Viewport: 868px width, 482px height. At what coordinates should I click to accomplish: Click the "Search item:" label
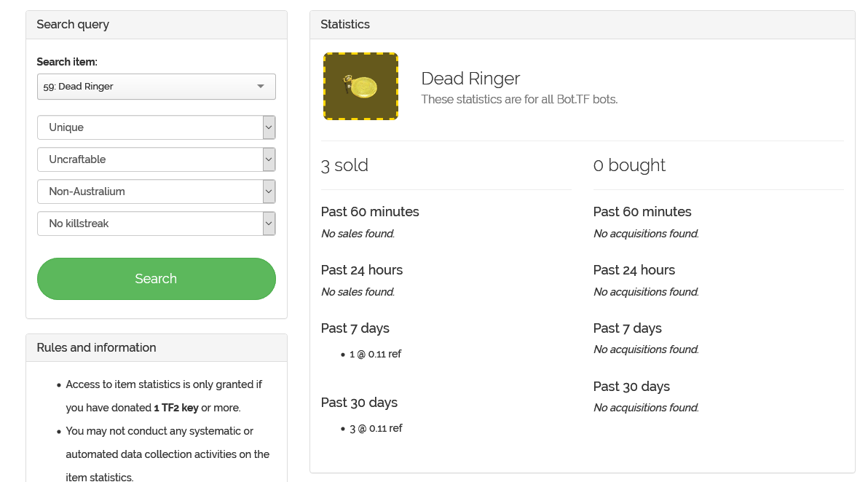pyautogui.click(x=67, y=62)
